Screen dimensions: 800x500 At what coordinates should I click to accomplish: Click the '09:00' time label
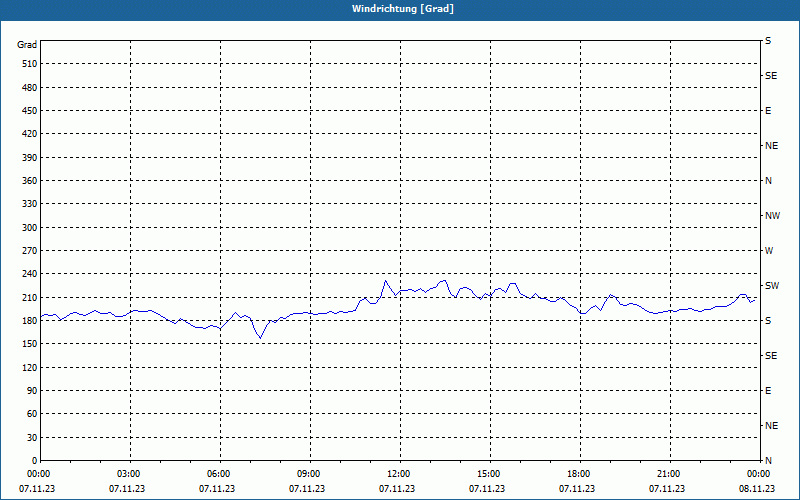coord(310,474)
